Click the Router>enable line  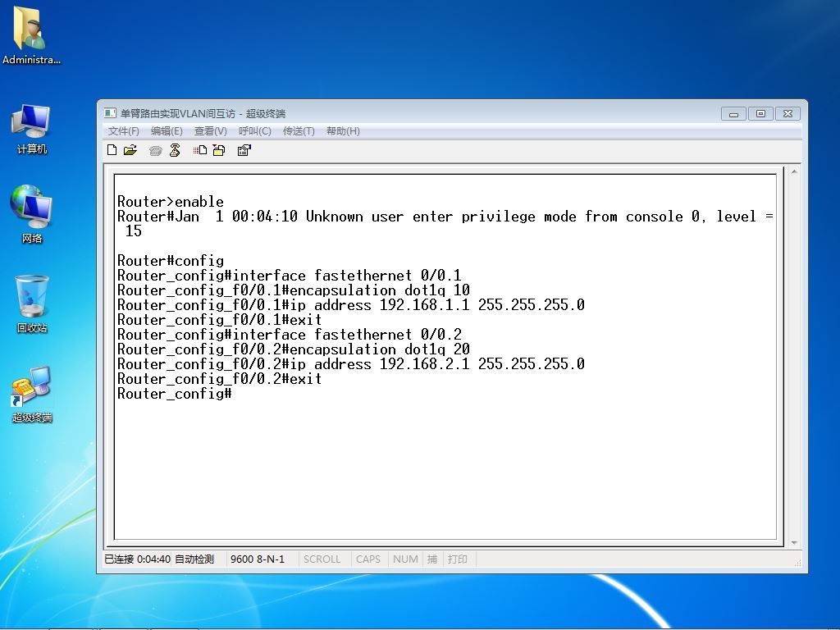(171, 202)
